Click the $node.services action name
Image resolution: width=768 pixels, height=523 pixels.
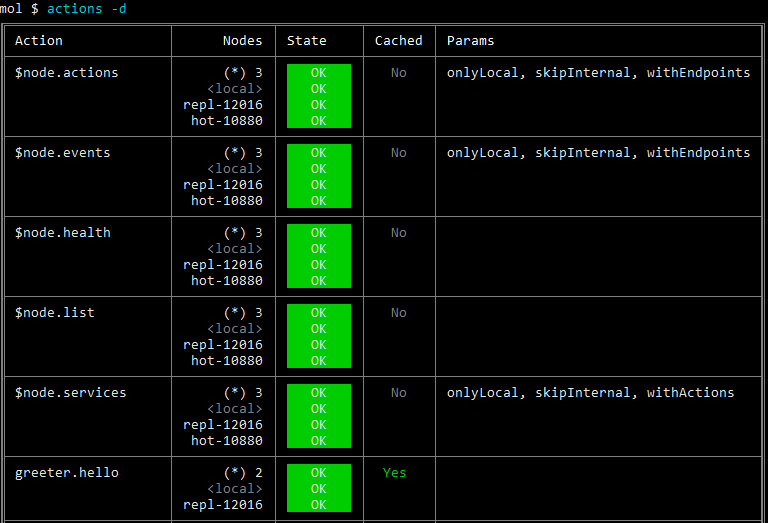[x=70, y=393]
